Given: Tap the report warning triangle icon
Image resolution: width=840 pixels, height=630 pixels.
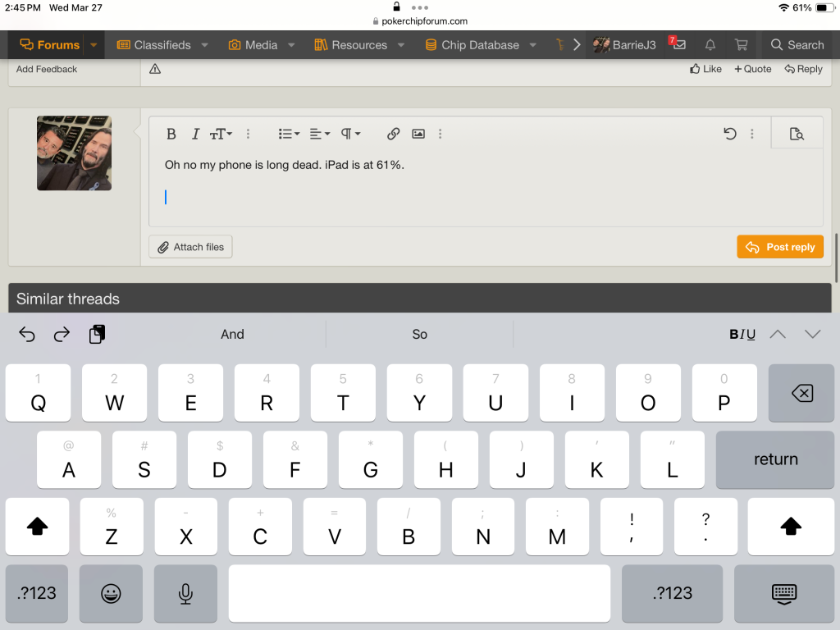Looking at the screenshot, I should (x=155, y=69).
